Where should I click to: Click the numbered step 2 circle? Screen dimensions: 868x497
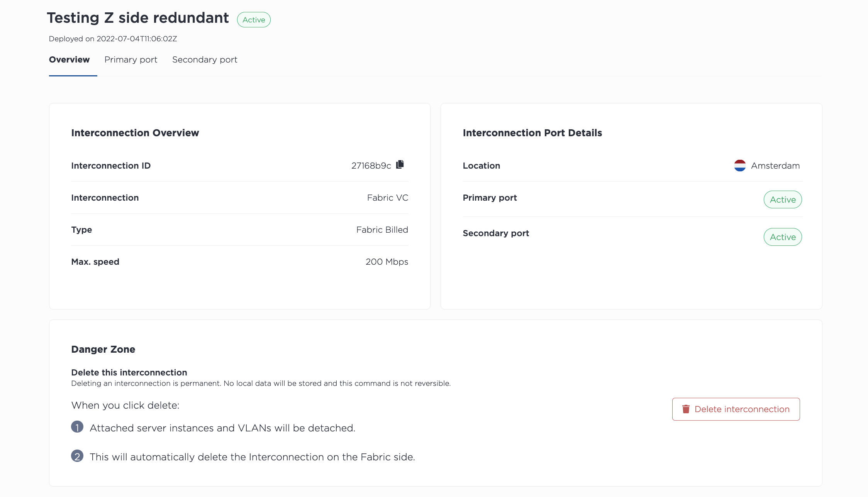77,456
